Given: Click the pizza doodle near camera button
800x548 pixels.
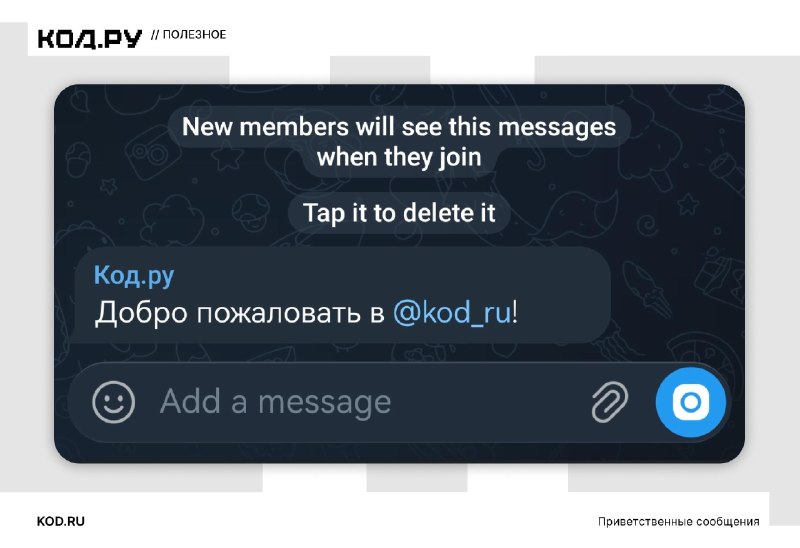Looking at the screenshot, I should pyautogui.click(x=704, y=352).
